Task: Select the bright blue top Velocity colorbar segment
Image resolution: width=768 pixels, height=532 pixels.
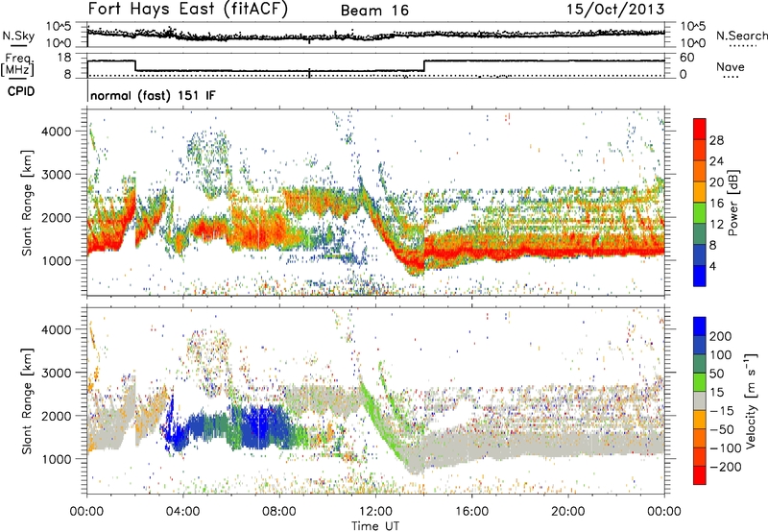Action: tap(700, 326)
